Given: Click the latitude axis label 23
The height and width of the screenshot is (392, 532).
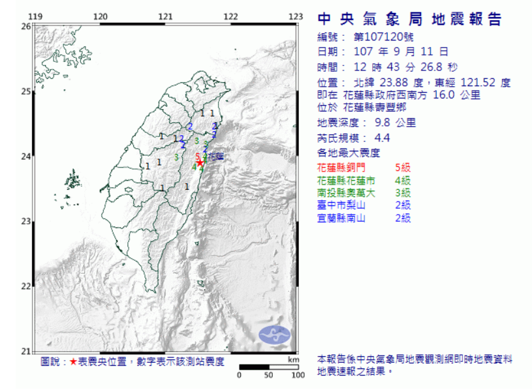Looking at the screenshot, I should point(26,221).
